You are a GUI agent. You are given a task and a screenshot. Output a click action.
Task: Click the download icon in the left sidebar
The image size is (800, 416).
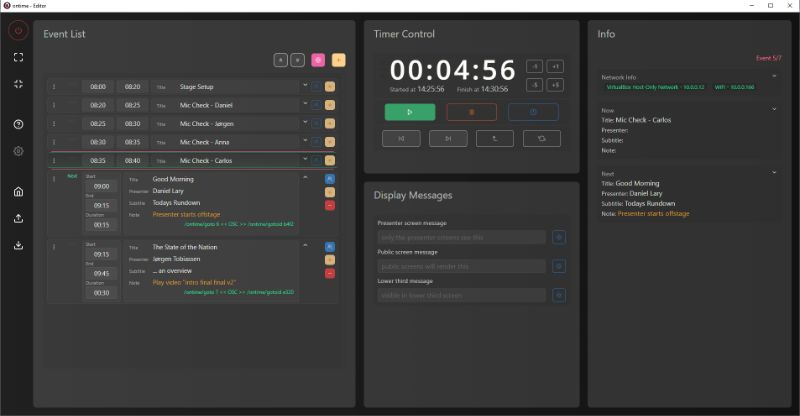[18, 245]
